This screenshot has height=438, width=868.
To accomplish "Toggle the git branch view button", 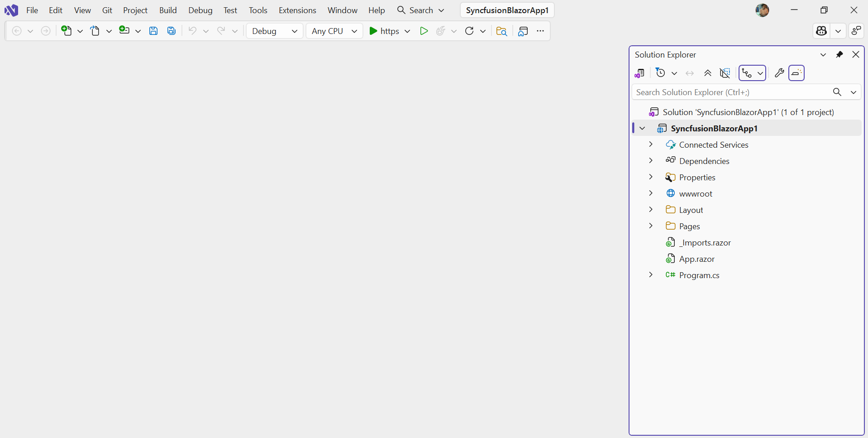I will (747, 73).
